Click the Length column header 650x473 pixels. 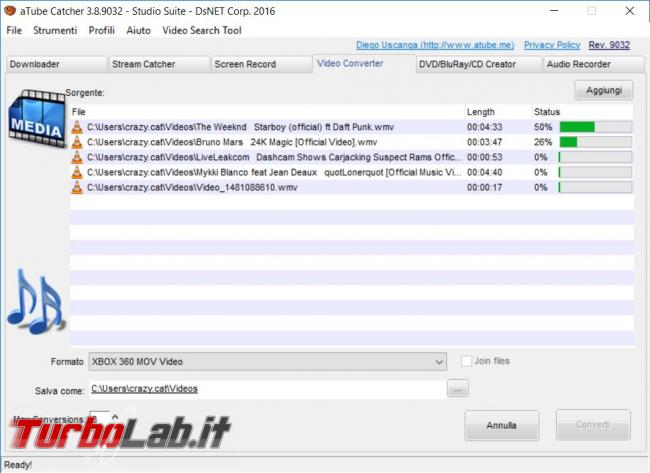(x=498, y=112)
